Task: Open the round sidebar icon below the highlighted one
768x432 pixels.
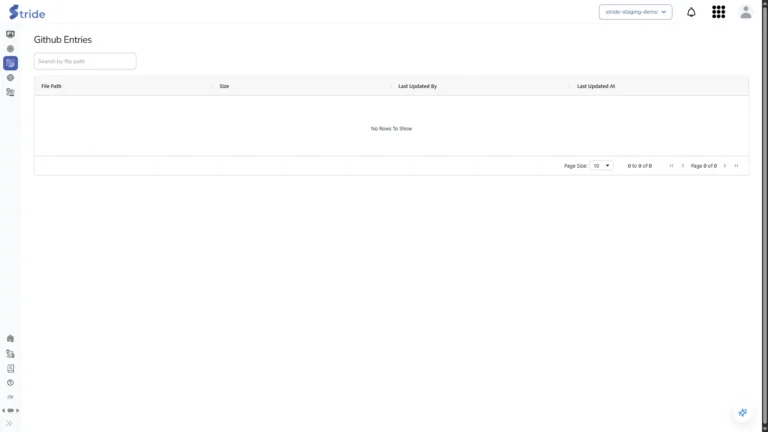Action: [10, 77]
